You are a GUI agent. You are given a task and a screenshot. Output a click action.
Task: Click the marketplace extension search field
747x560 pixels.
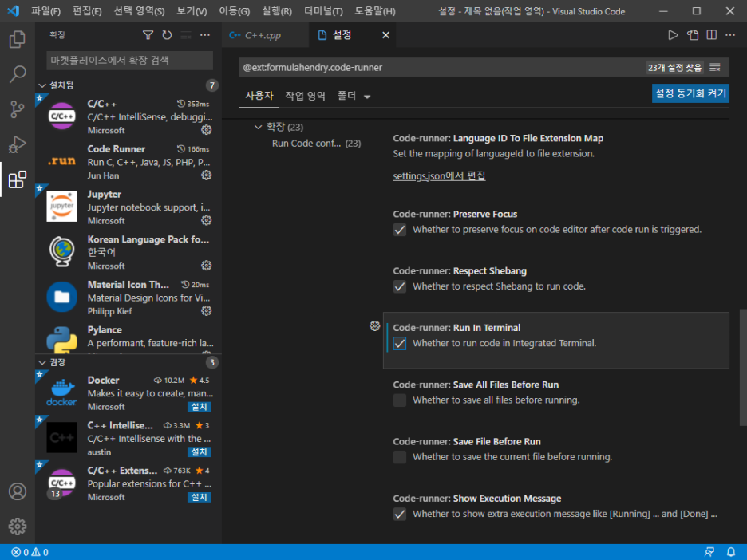click(129, 61)
